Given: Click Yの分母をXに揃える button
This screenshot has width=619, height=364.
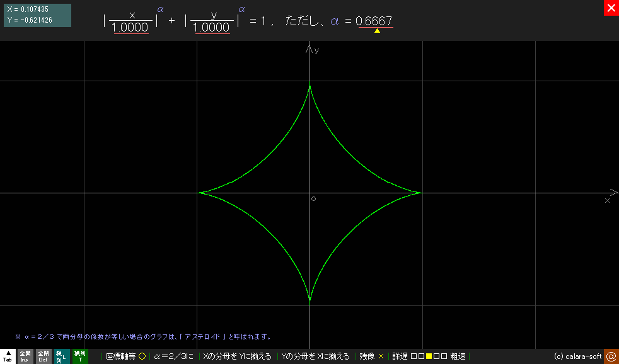Looking at the screenshot, I should click(315, 356).
